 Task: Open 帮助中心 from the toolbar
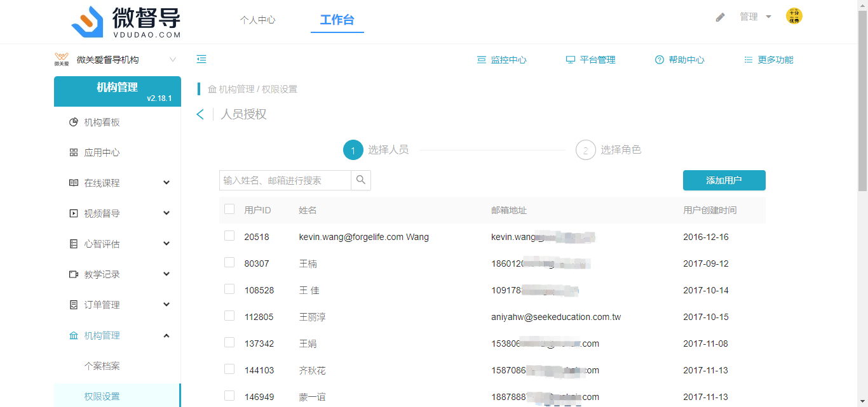point(679,60)
